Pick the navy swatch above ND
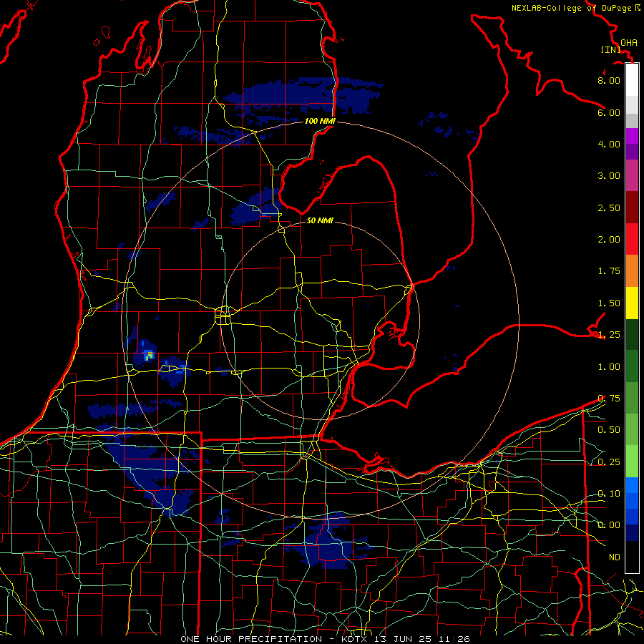Viewport: 644px width, 644px height. pos(632,533)
